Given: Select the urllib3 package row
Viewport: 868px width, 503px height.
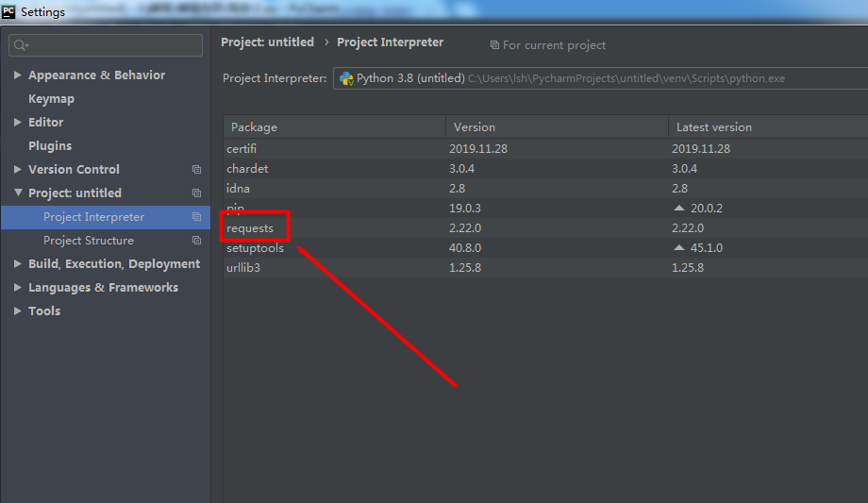Looking at the screenshot, I should point(545,268).
